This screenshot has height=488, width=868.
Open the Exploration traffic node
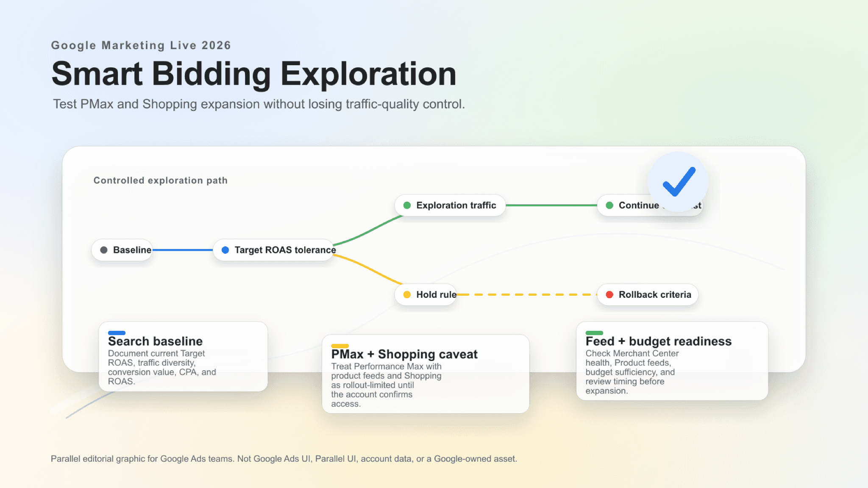coord(450,205)
